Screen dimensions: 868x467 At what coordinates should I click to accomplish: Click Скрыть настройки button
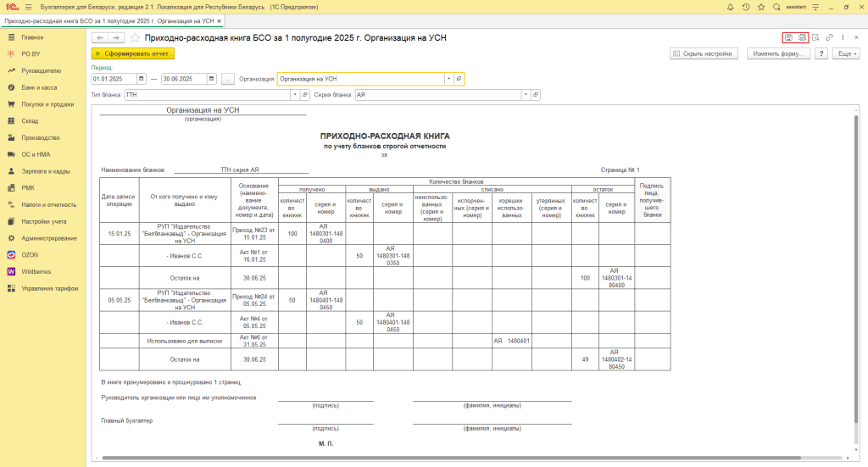704,53
